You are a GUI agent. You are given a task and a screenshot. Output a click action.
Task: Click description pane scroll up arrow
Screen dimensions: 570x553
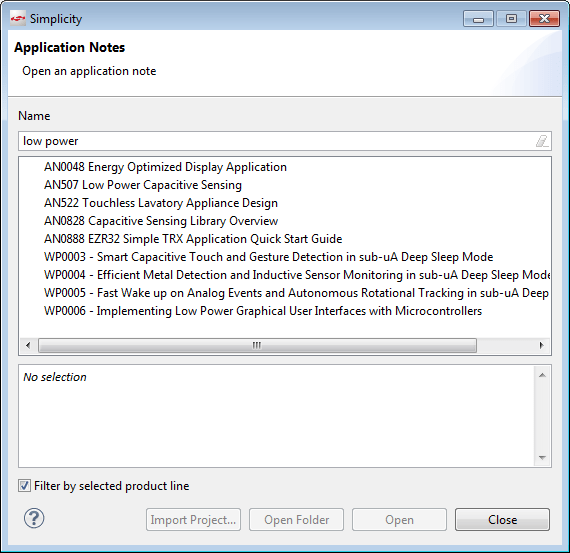click(x=542, y=375)
